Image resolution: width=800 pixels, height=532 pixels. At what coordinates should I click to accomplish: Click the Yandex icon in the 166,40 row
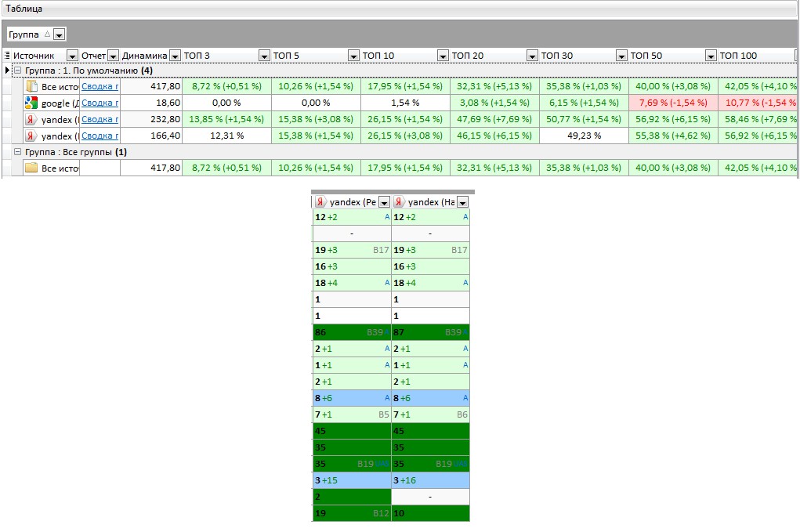coord(31,136)
